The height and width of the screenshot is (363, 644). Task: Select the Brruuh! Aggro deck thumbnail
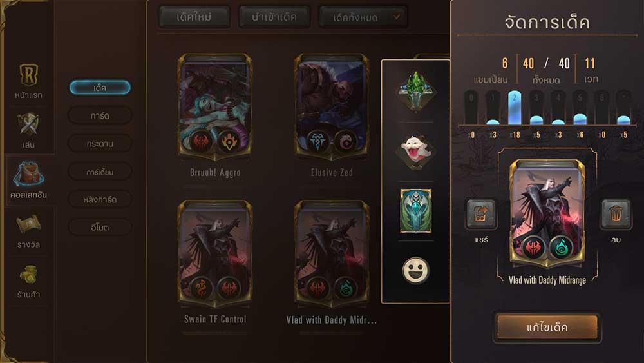click(215, 107)
